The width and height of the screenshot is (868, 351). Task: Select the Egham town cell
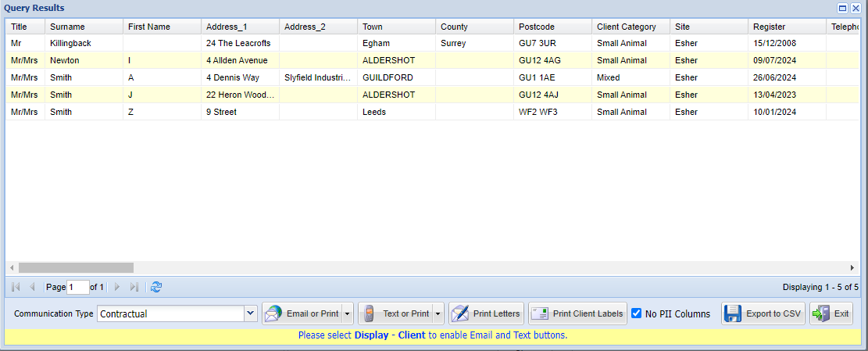click(396, 43)
